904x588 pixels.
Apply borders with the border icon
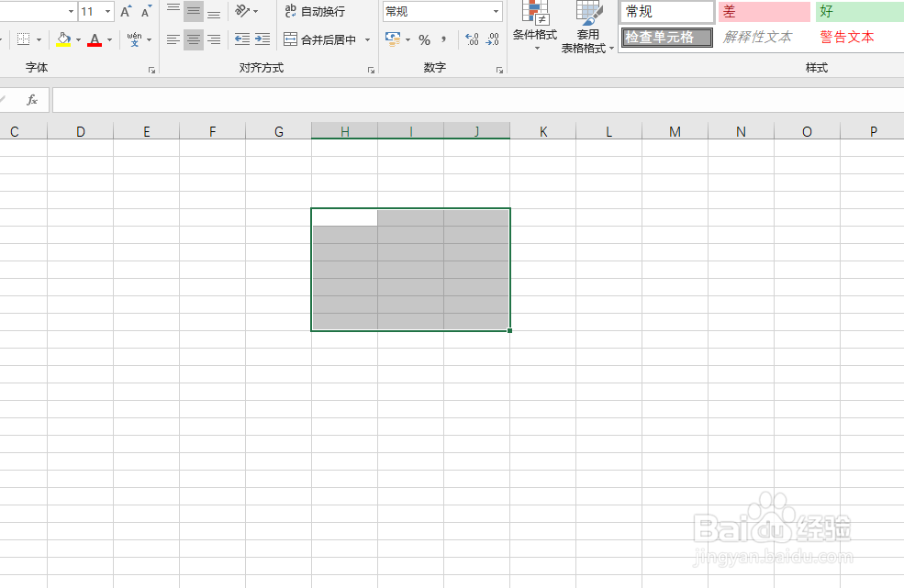click(24, 39)
